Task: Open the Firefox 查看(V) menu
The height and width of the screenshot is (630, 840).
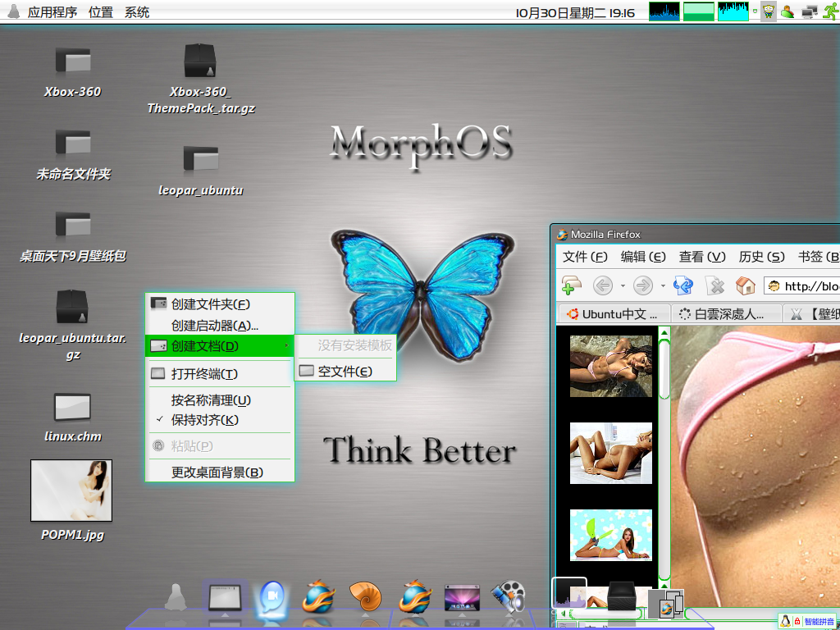Action: [x=702, y=257]
